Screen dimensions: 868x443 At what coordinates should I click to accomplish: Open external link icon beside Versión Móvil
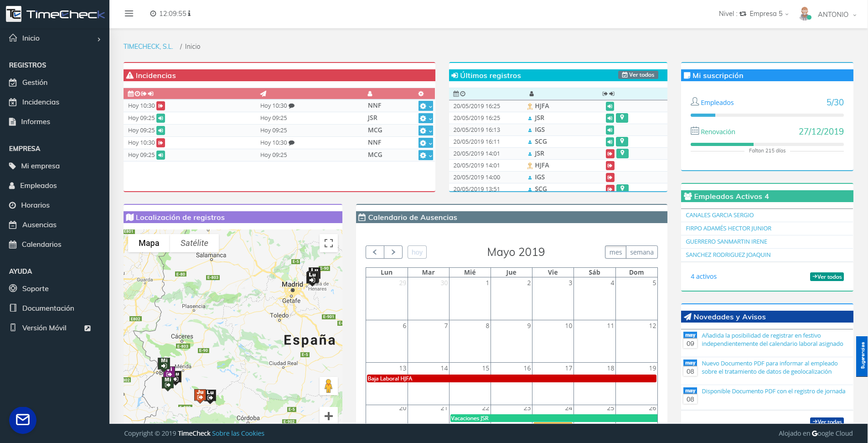click(x=88, y=328)
